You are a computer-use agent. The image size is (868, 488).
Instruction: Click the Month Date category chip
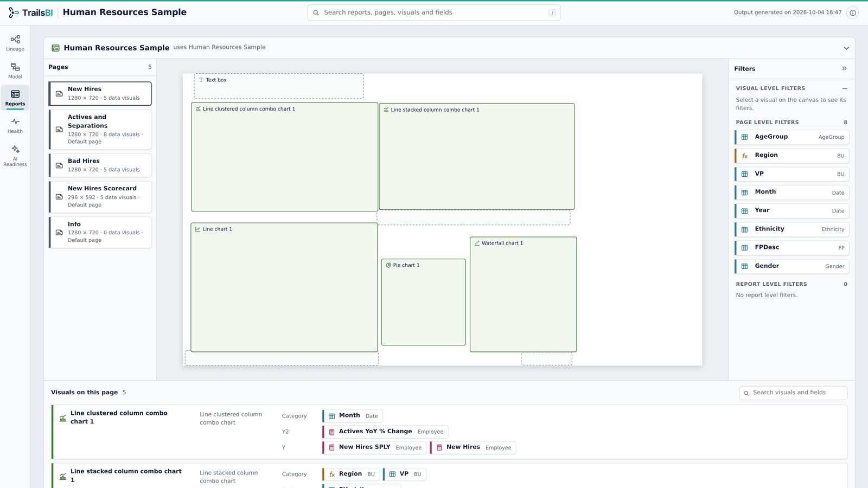pyautogui.click(x=353, y=416)
